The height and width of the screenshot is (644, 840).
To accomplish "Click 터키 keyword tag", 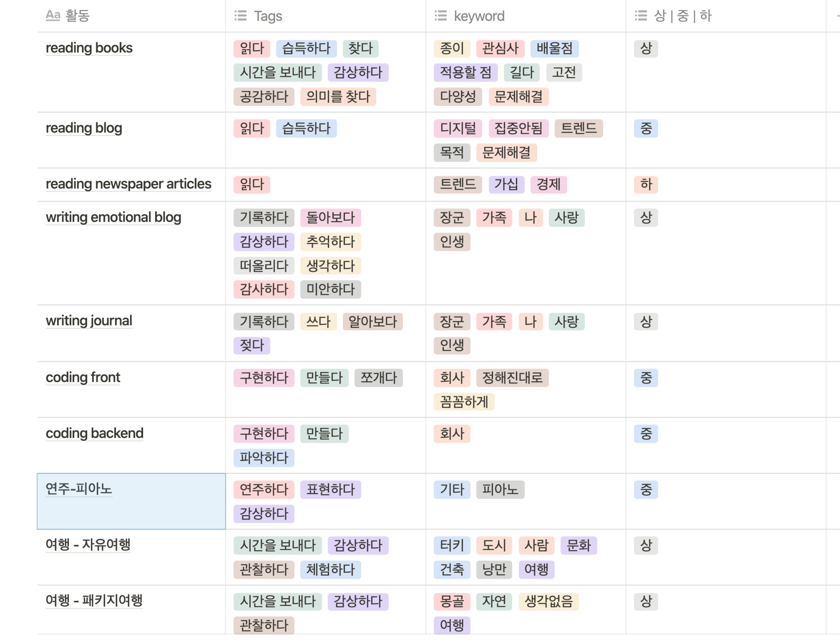I will [452, 545].
